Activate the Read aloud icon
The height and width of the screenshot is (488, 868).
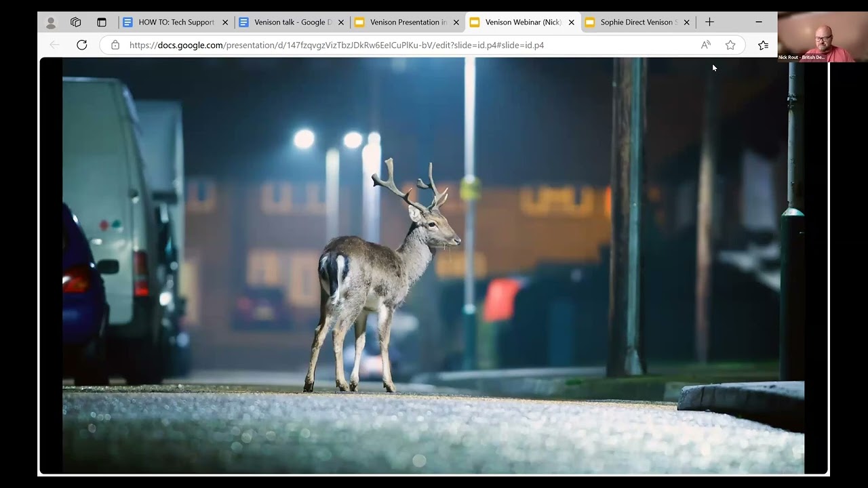pyautogui.click(x=706, y=45)
